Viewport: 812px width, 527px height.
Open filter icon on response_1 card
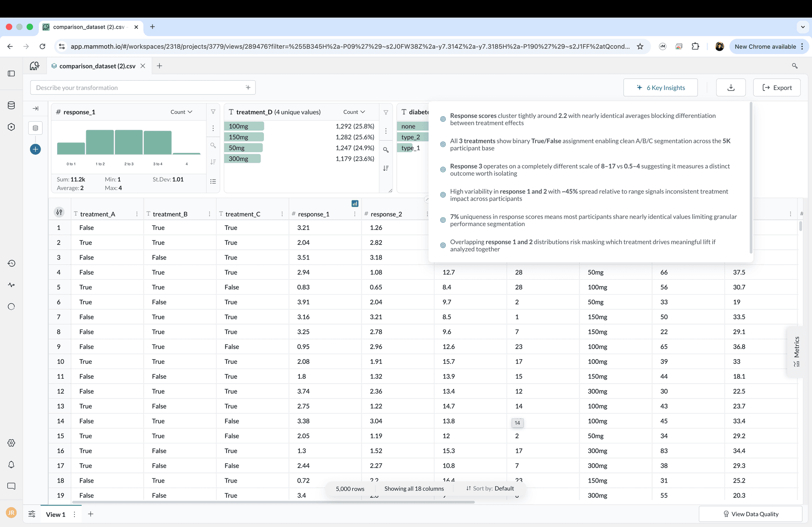click(213, 112)
